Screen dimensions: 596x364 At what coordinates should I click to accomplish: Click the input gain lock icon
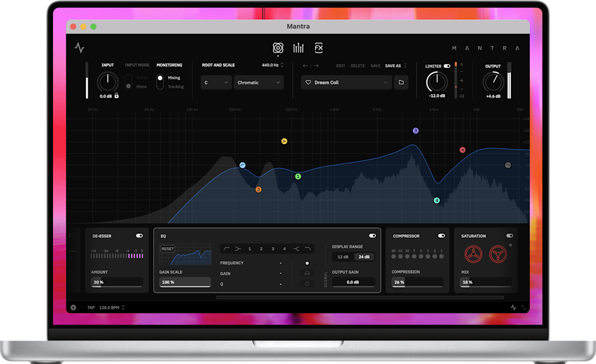(116, 96)
